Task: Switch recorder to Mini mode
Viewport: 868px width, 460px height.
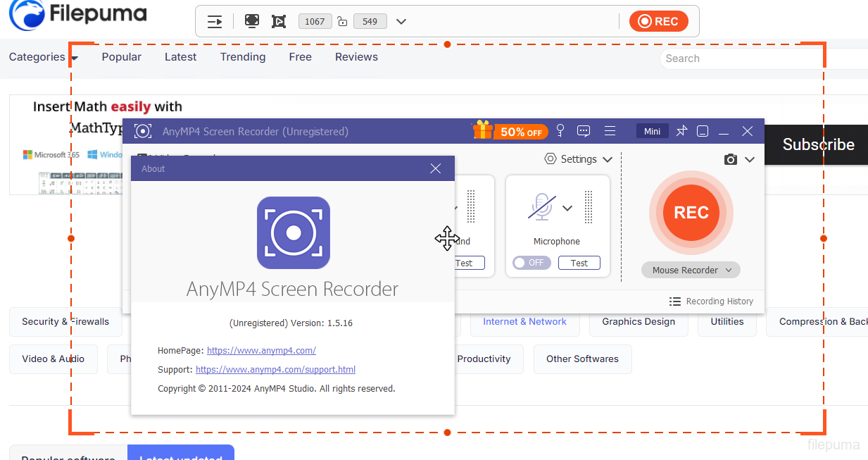Action: click(x=653, y=131)
